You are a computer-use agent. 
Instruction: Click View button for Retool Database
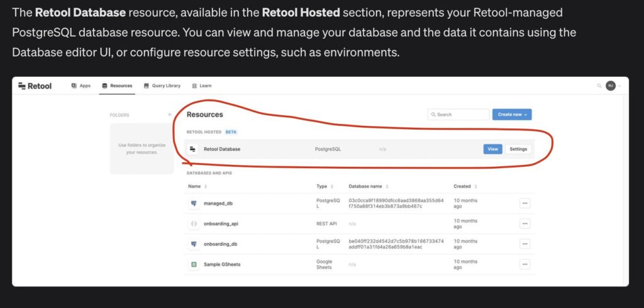click(x=493, y=149)
